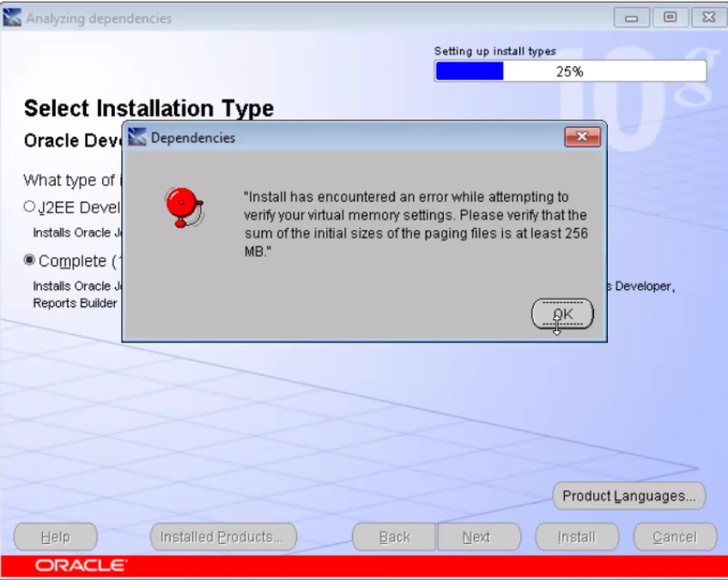Select the Complete installation radio button
728x580 pixels.
pos(29,260)
